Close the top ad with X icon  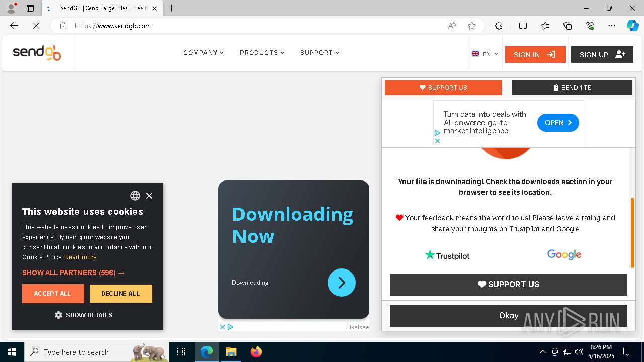pyautogui.click(x=437, y=141)
